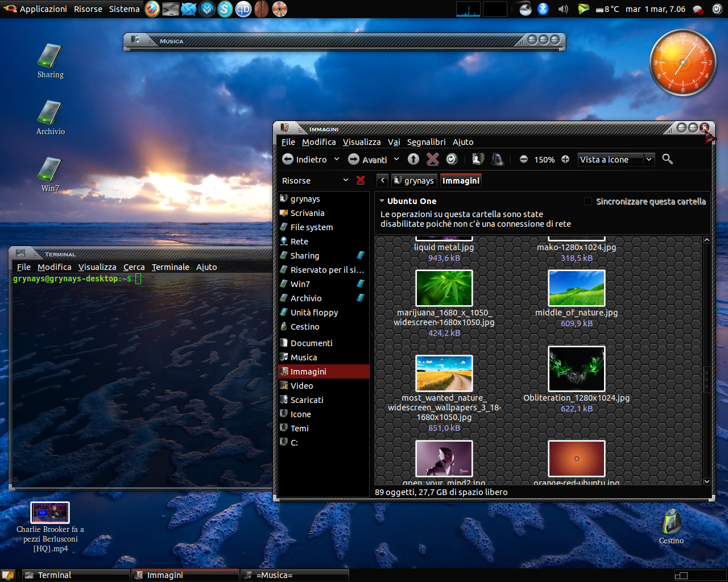
Task: Select the middle_of_nature.jpg thumbnail
Action: click(x=576, y=288)
